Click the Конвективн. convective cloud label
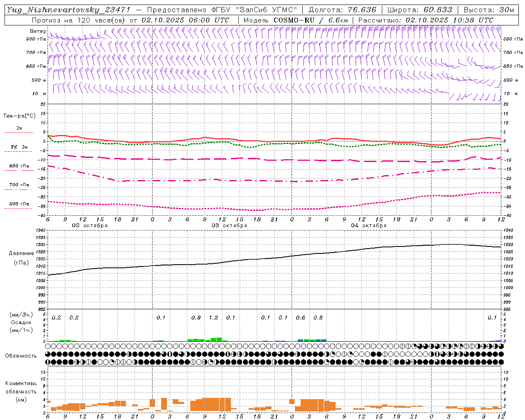The image size is (525, 420). (x=21, y=383)
